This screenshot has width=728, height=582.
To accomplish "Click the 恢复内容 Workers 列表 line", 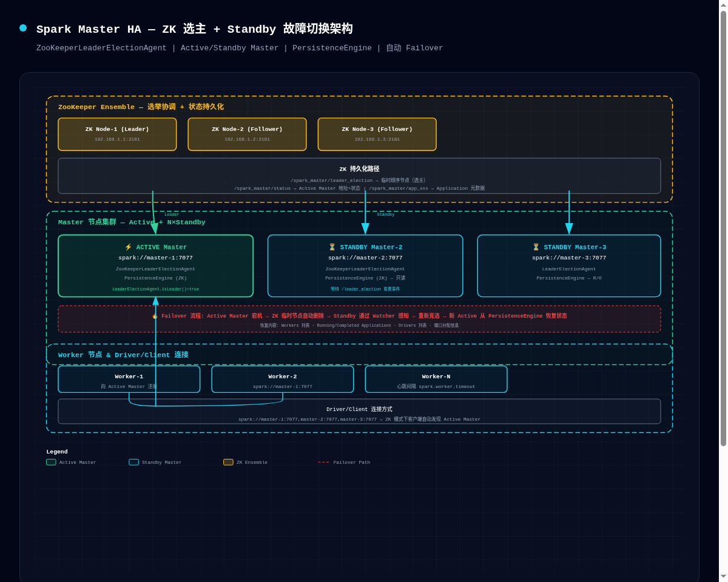I will [359, 326].
